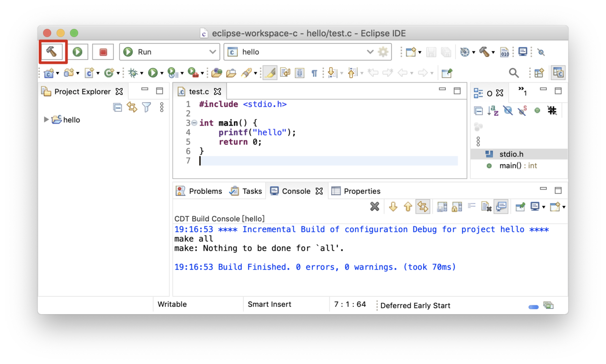The height and width of the screenshot is (364, 606).
Task: Toggle Show Whitespace Characters pilcrow icon
Action: 314,73
